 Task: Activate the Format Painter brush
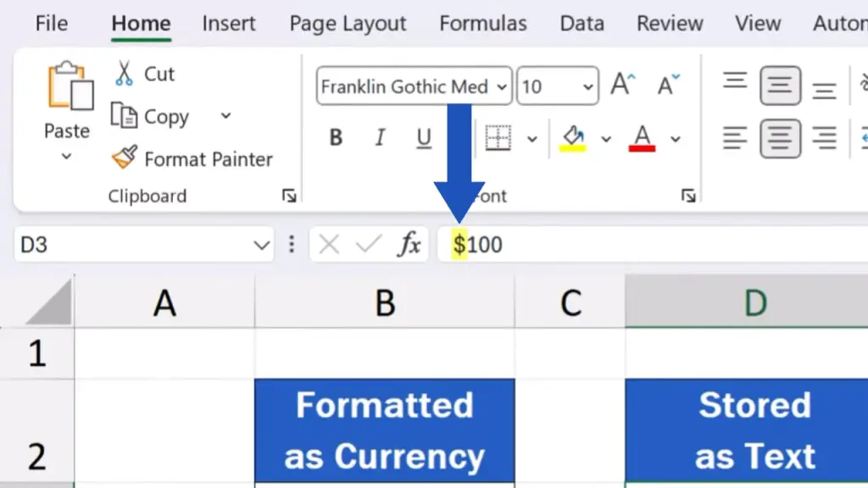[x=125, y=158]
